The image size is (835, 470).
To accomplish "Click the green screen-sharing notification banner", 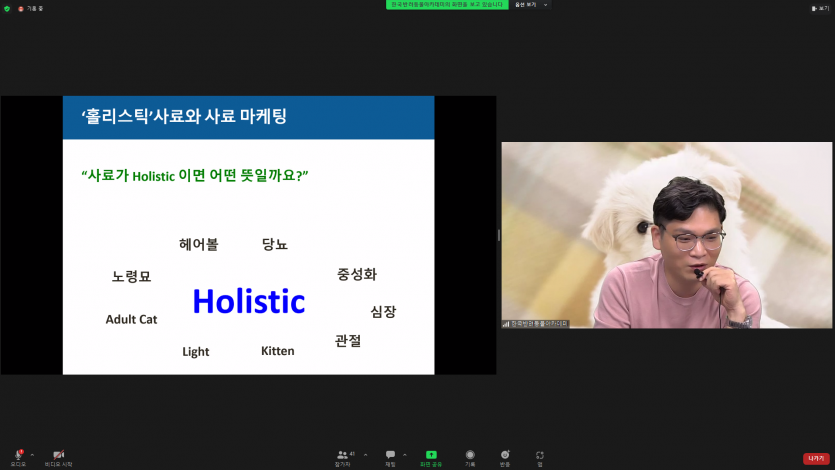I will (x=447, y=5).
